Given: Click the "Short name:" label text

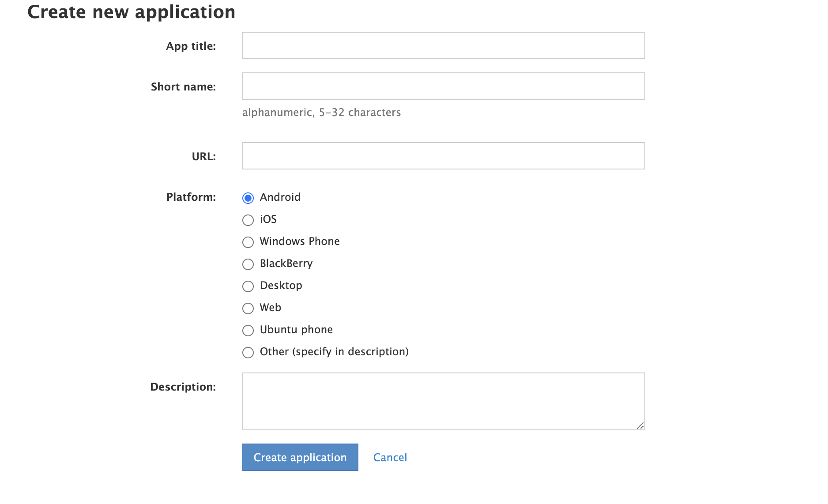Looking at the screenshot, I should [183, 87].
